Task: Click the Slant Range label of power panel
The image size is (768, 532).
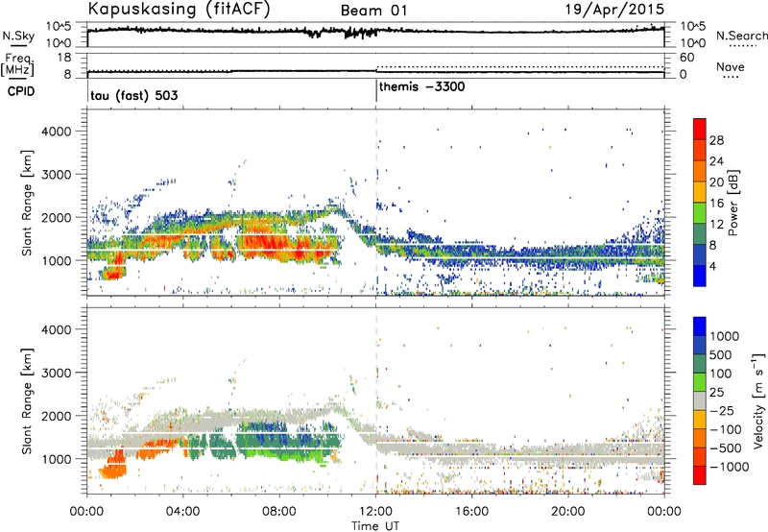Action: point(28,203)
